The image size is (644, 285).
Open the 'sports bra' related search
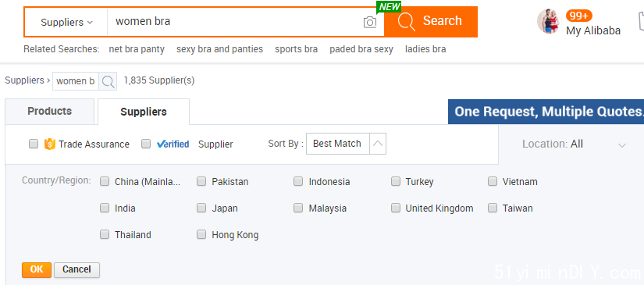tap(296, 49)
